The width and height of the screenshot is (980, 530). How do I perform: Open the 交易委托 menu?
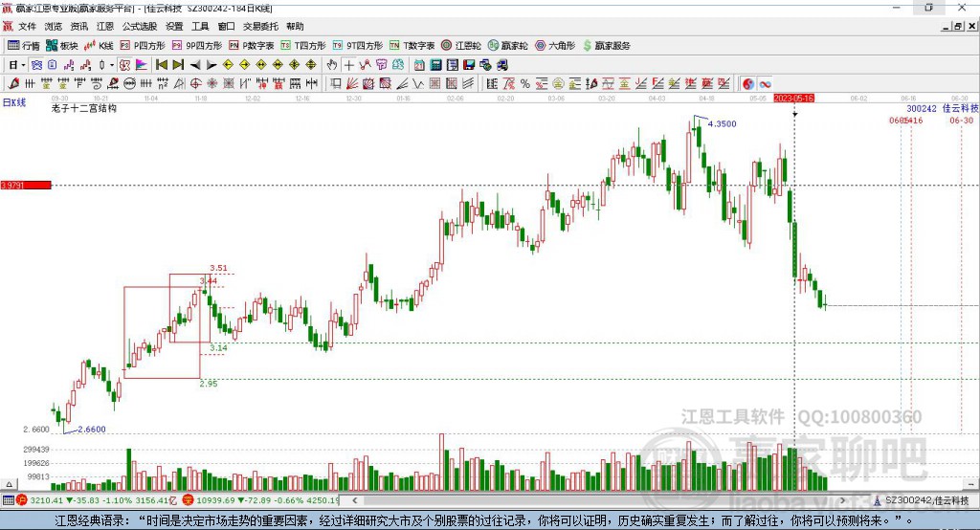260,26
